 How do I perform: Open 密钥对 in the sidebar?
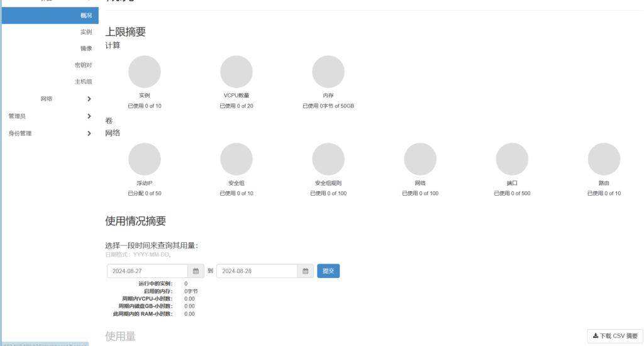(x=84, y=65)
